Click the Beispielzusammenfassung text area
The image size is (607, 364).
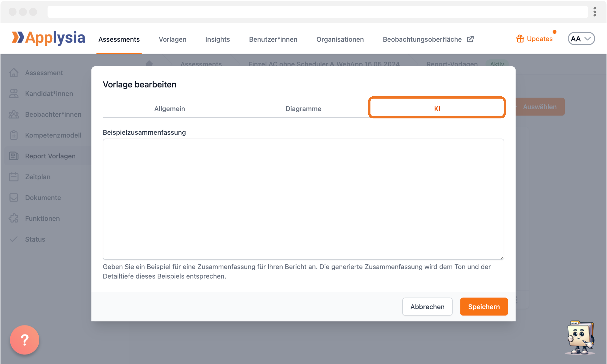pyautogui.click(x=303, y=199)
